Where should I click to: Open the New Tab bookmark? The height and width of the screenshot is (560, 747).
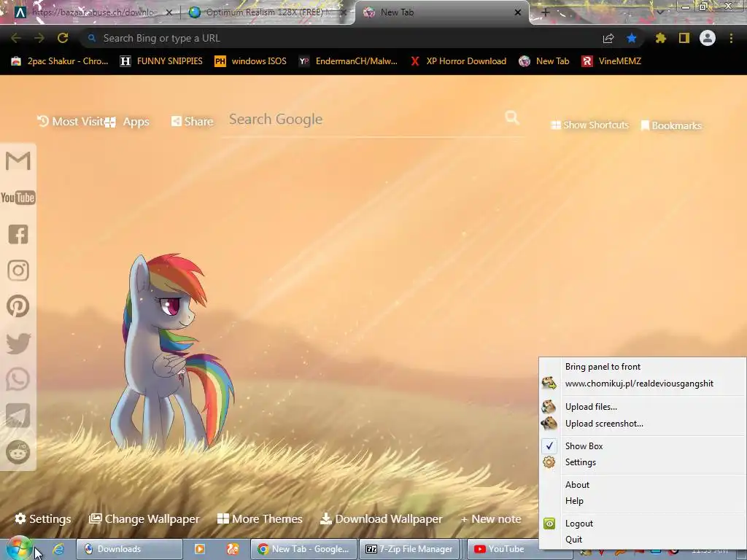point(544,61)
